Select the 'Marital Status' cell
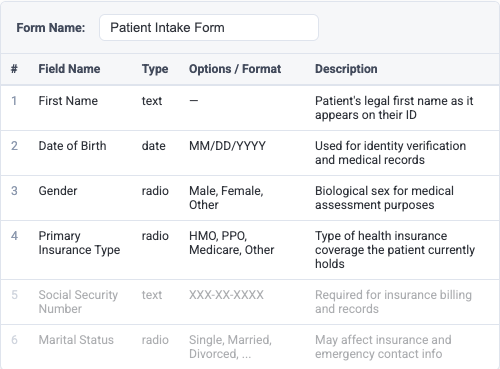The width and height of the screenshot is (500, 369). 76,340
